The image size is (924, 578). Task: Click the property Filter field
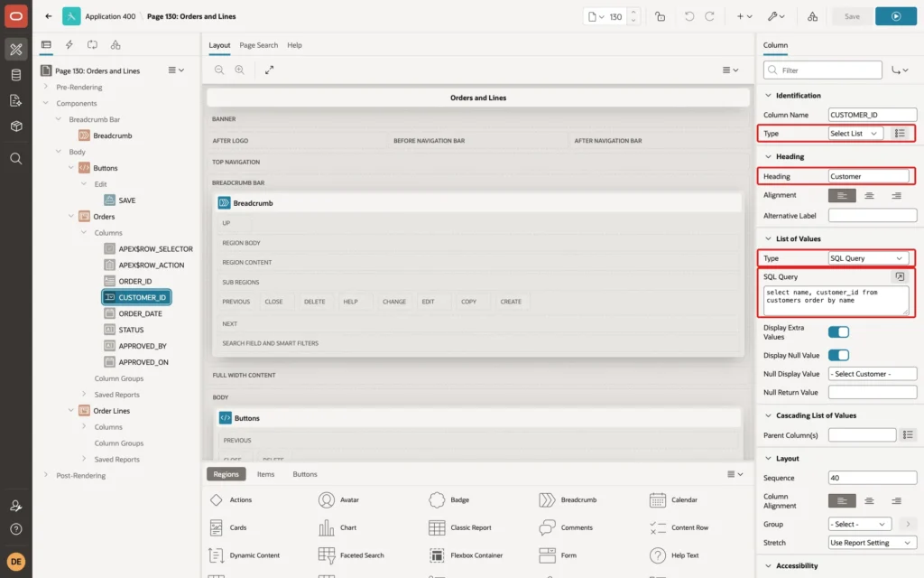tap(822, 70)
